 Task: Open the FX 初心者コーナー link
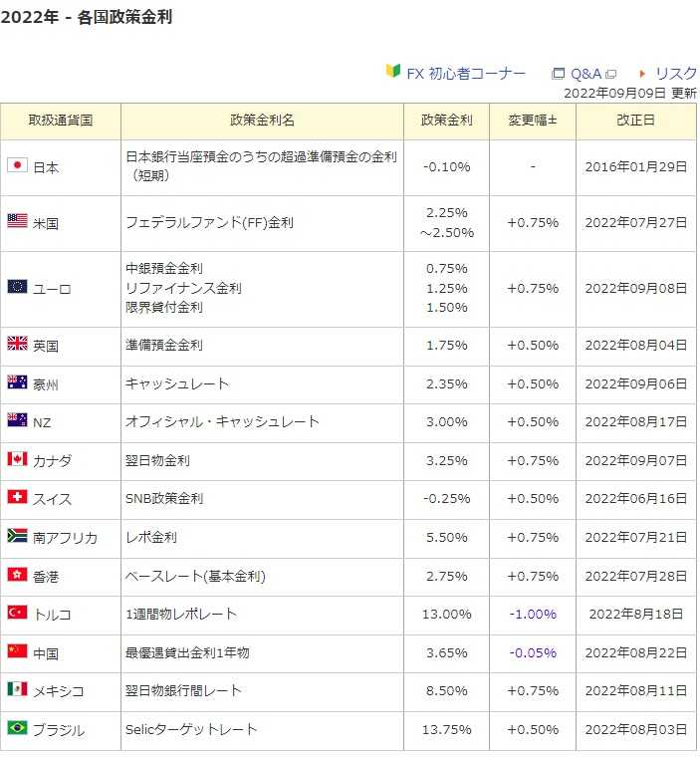pyautogui.click(x=465, y=73)
